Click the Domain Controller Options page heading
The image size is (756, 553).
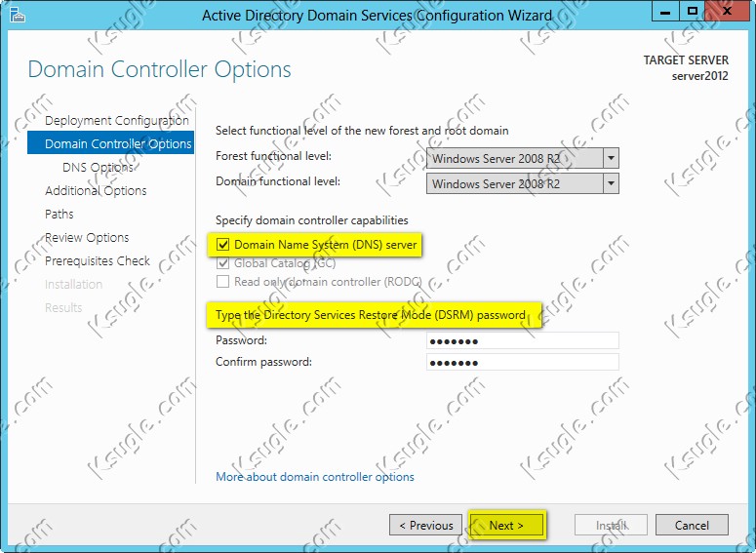(160, 69)
